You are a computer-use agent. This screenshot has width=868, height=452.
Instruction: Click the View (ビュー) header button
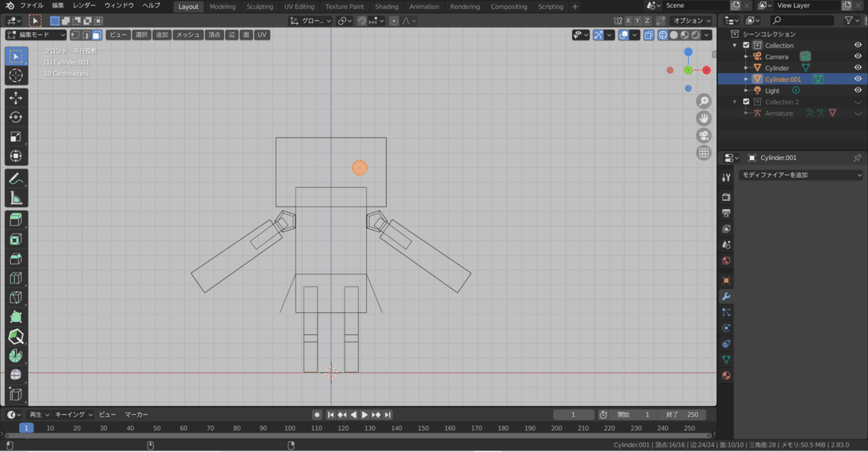click(x=118, y=35)
